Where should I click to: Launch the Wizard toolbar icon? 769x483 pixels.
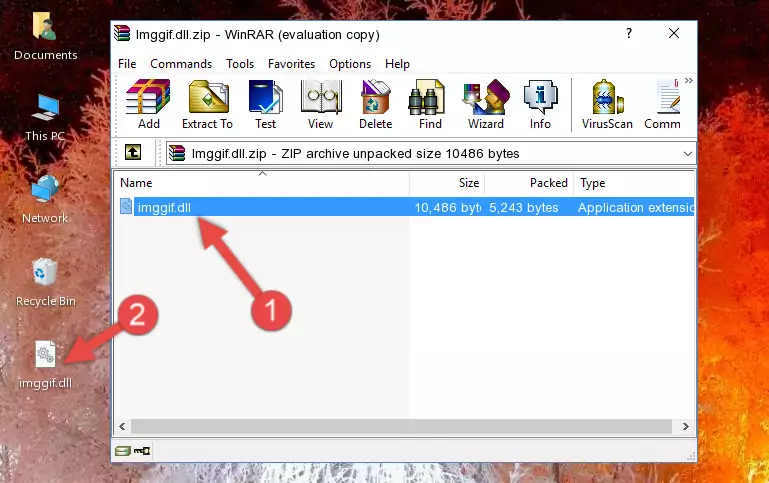point(486,104)
